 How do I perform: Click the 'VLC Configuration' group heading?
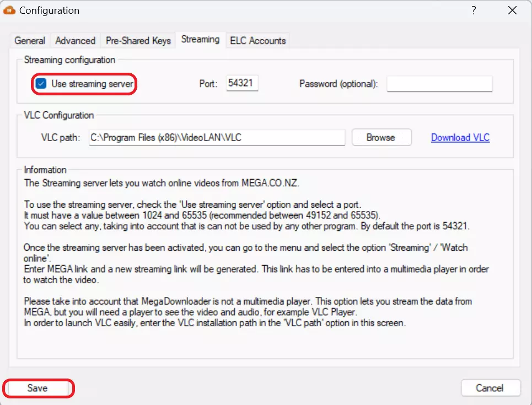(58, 115)
